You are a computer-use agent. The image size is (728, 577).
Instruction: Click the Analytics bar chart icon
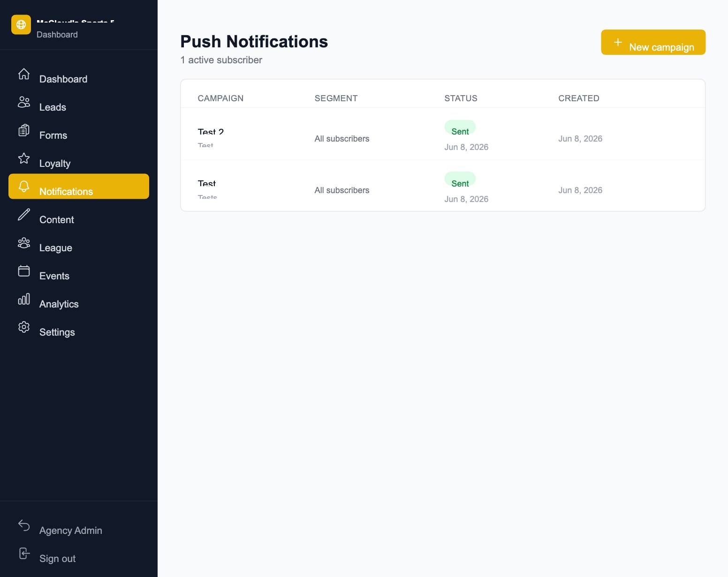(x=24, y=299)
